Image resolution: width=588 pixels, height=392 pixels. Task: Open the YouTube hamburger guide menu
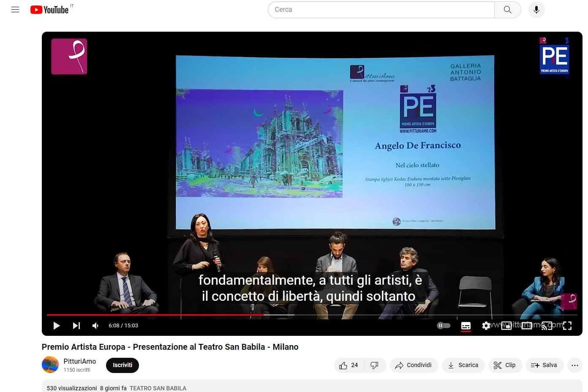(15, 10)
